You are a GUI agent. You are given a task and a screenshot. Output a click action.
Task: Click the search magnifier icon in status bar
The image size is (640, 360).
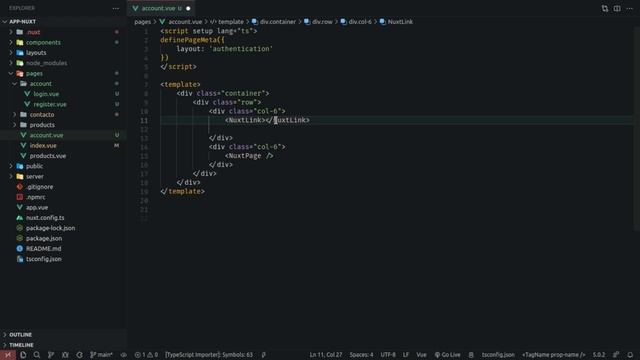click(37, 355)
